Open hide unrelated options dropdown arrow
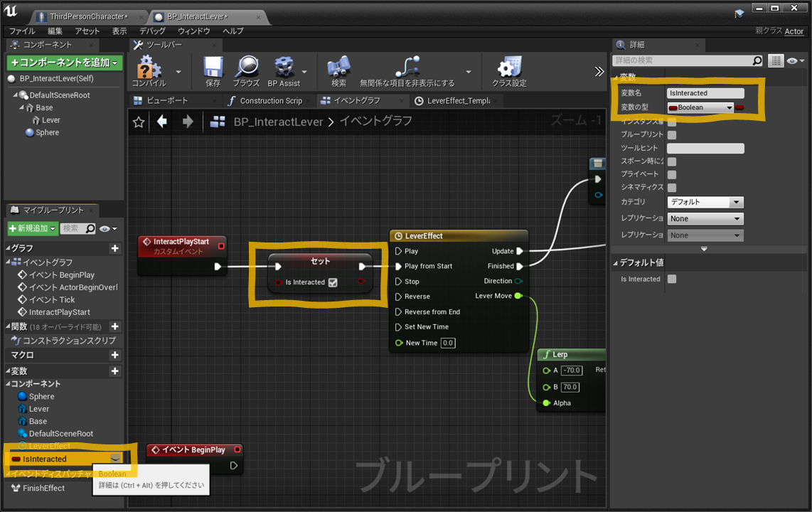Viewport: 812px width, 512px height. [468, 72]
